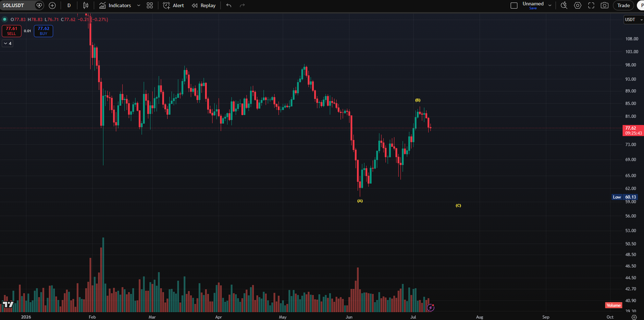Add a symbol with the plus-circle icon
Screen dimensions: 644x320
52,6
